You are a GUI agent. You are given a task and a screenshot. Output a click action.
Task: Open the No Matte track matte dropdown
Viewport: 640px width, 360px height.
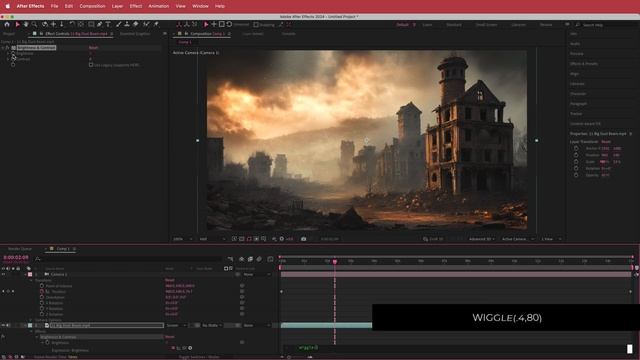point(212,325)
